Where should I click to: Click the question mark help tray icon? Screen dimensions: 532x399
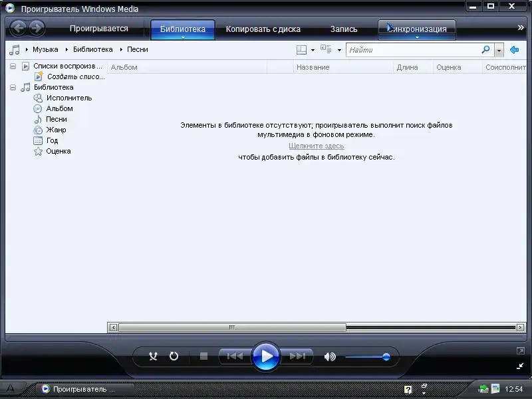coord(408,390)
